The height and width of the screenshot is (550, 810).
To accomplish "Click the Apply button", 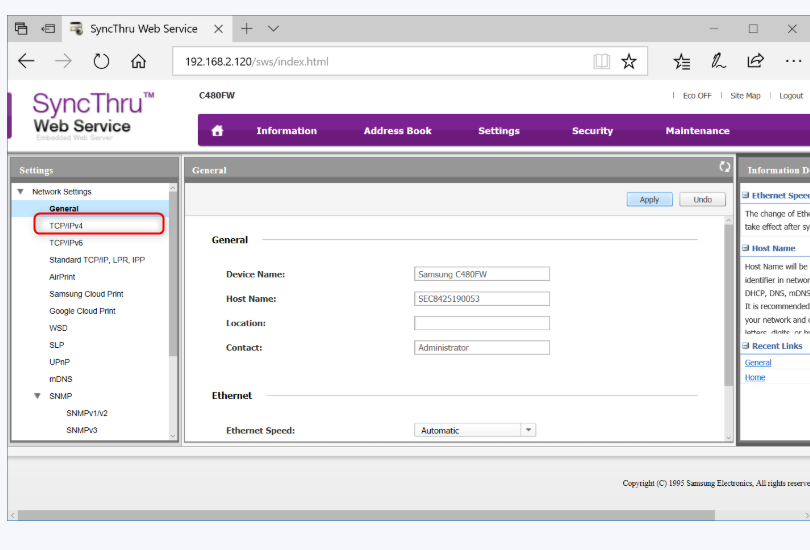I will tap(649, 199).
